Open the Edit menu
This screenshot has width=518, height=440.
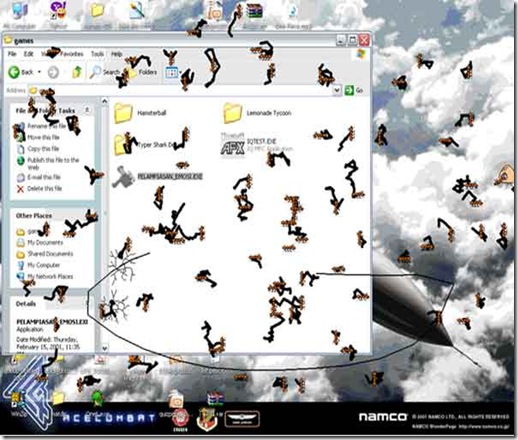[28, 54]
